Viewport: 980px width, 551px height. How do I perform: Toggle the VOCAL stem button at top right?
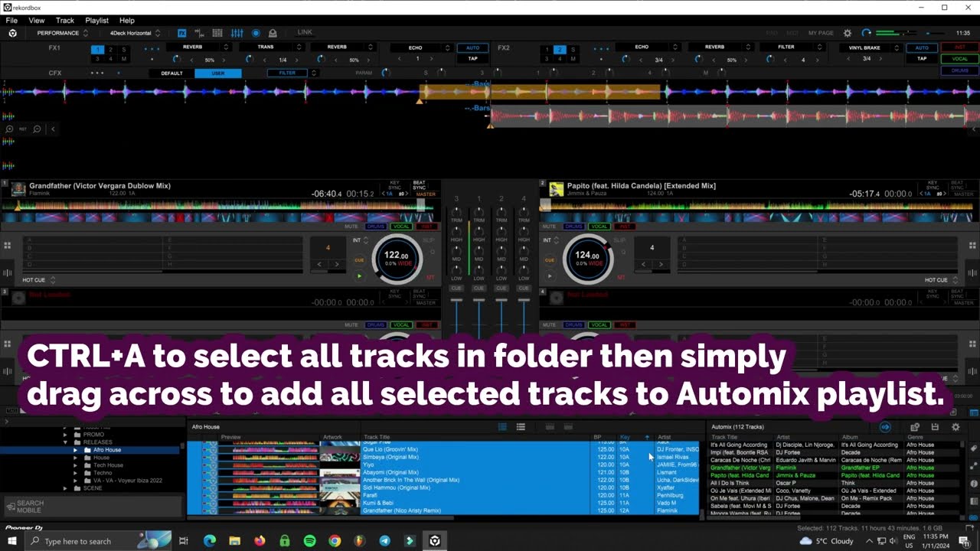pyautogui.click(x=959, y=59)
